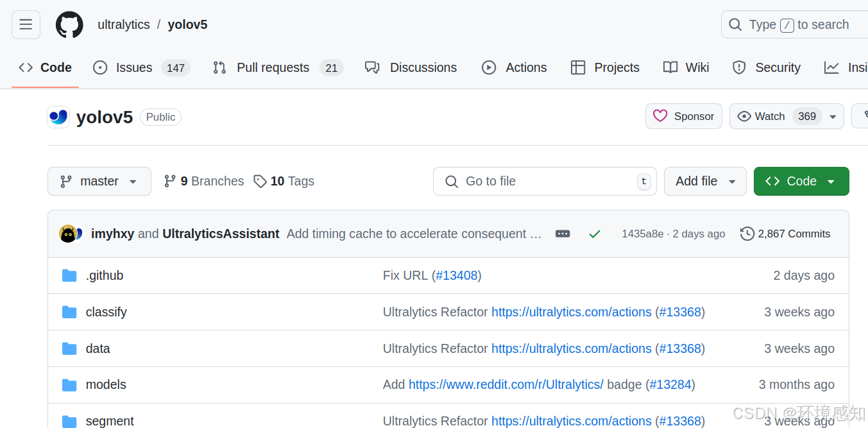Open the ultralytics owner page
This screenshot has height=428, width=868.
tap(124, 25)
